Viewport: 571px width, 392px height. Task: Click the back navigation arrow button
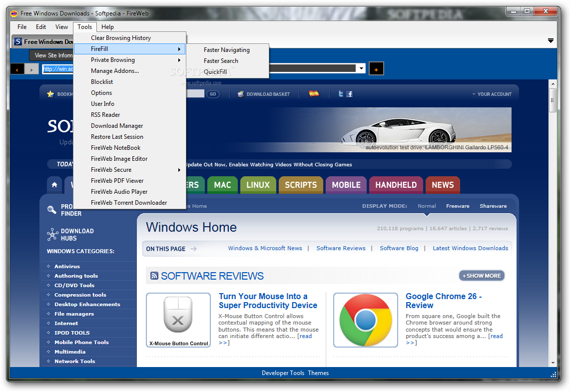point(17,69)
